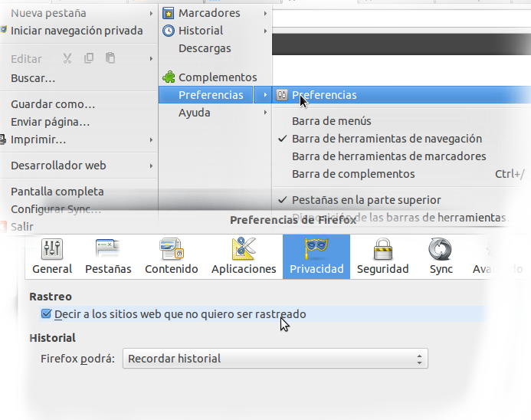The width and height of the screenshot is (531, 420).
Task: Expand the Imprimir submenu arrow
Action: (x=151, y=140)
